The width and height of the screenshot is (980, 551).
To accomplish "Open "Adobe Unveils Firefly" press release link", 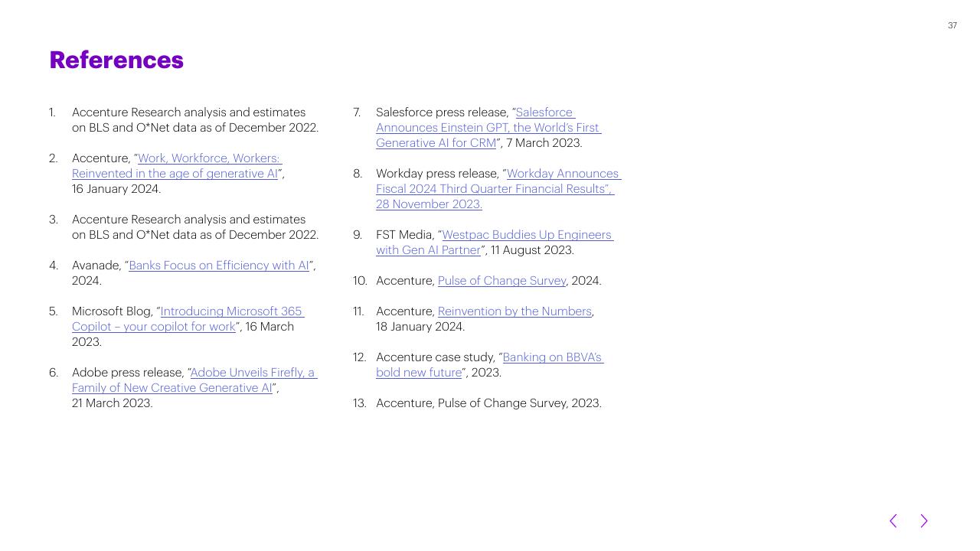I will click(194, 380).
